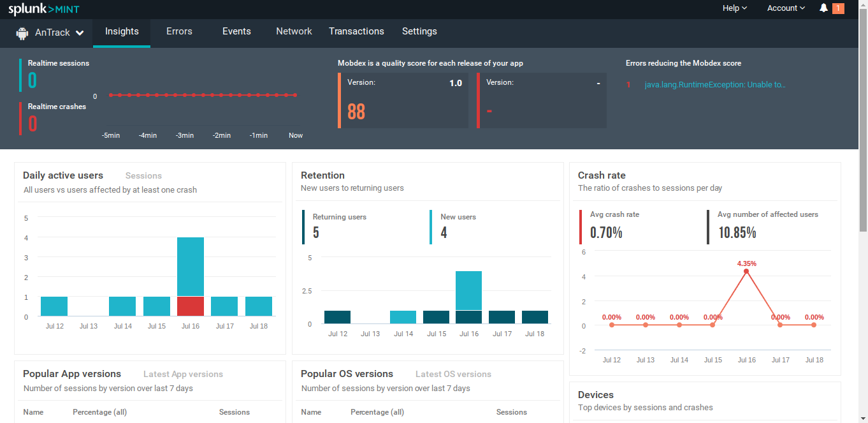The width and height of the screenshot is (868, 423).
Task: Switch to Latest App versions view
Action: [x=183, y=375]
